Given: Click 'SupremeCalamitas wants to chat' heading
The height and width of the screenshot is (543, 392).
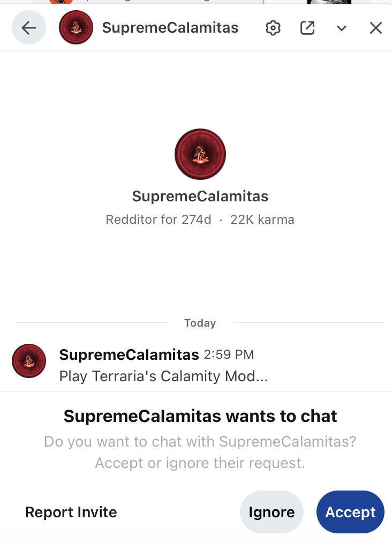Looking at the screenshot, I should pyautogui.click(x=200, y=416).
